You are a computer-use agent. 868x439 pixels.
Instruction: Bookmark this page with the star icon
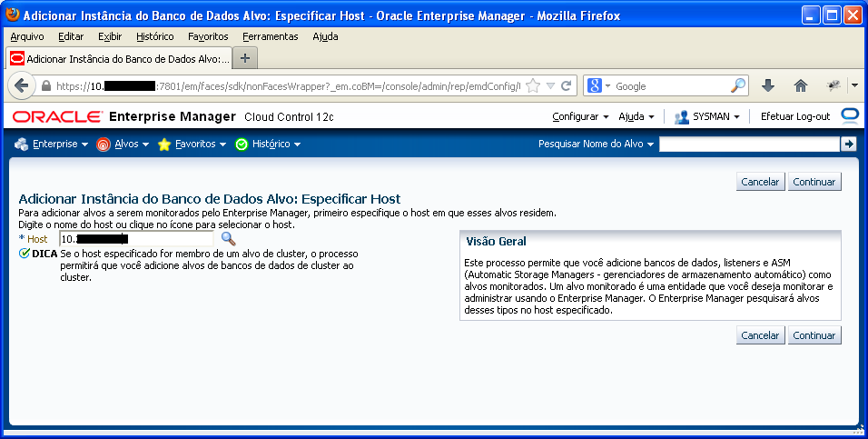coord(533,86)
